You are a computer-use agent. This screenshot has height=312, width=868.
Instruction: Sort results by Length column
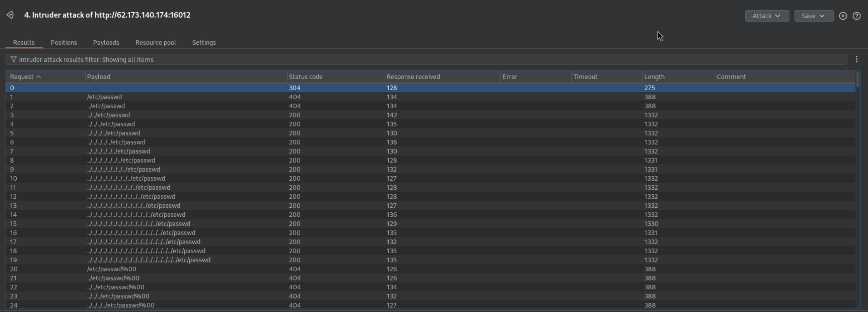pyautogui.click(x=654, y=77)
